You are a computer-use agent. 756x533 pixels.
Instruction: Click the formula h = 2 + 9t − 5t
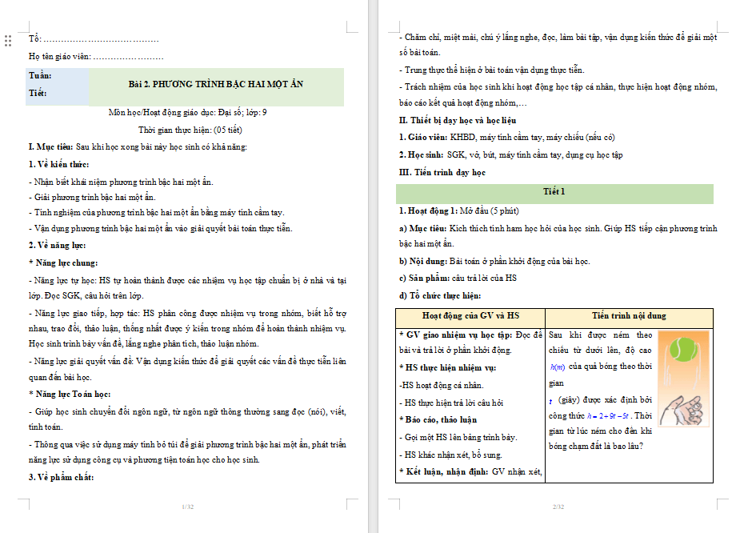coord(612,416)
